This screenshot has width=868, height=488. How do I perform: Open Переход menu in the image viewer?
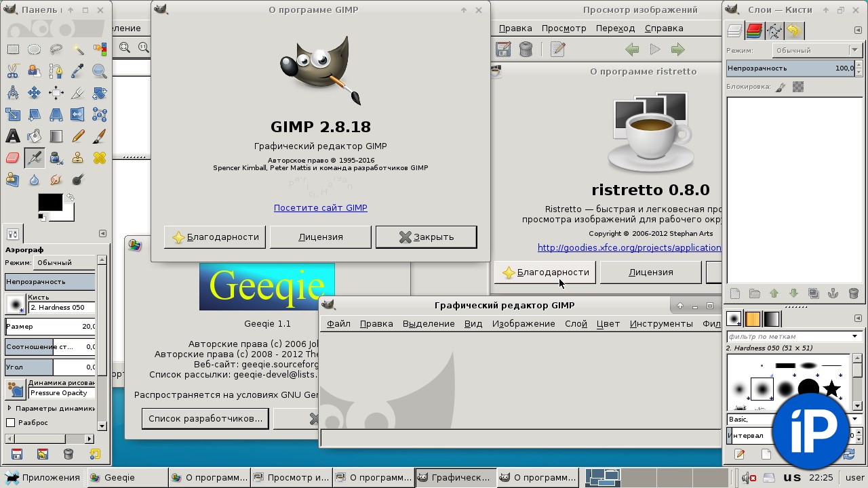(615, 28)
